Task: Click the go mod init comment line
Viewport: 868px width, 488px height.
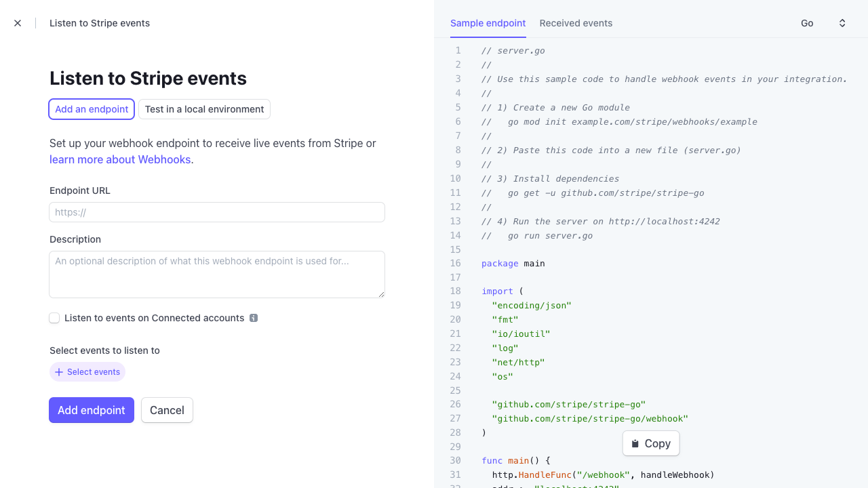Action: pyautogui.click(x=619, y=122)
